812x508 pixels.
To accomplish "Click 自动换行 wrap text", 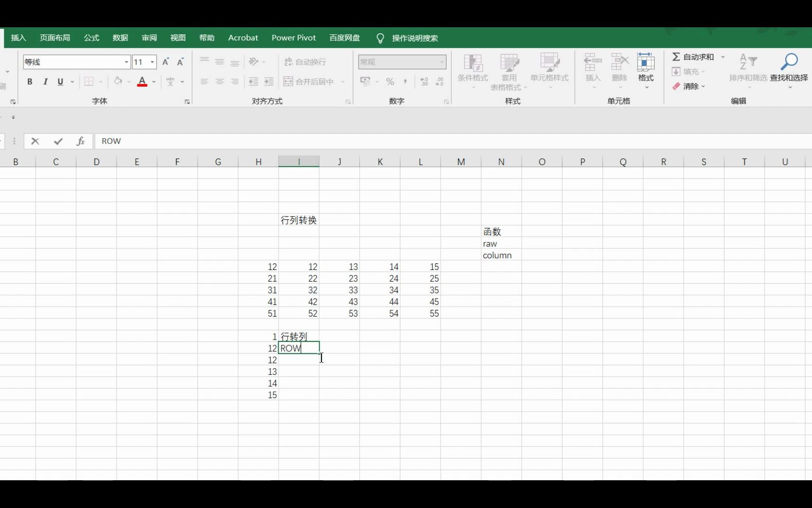I will (305, 62).
